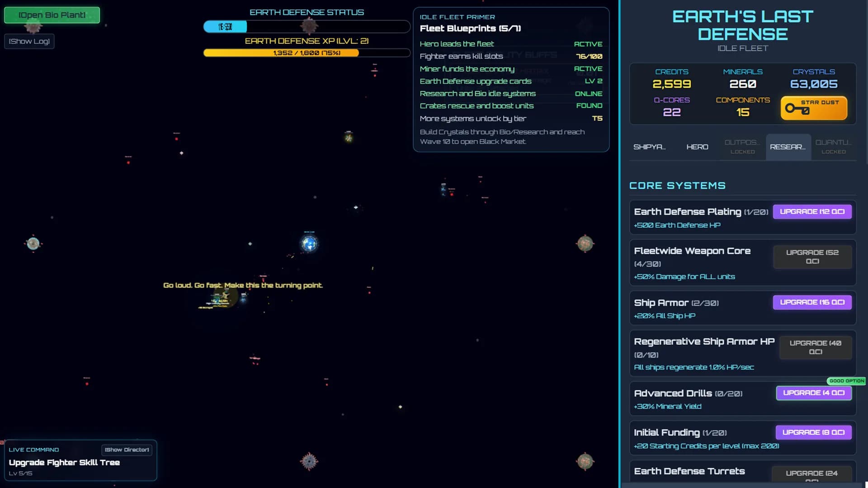
Task: Click 'Miner funds the economy' row
Action: [x=511, y=69]
